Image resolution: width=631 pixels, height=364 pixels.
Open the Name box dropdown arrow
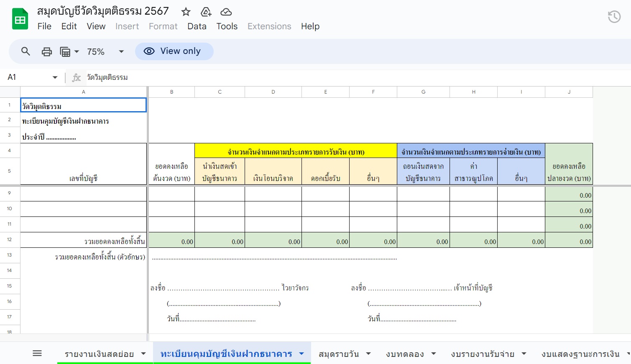pyautogui.click(x=55, y=77)
